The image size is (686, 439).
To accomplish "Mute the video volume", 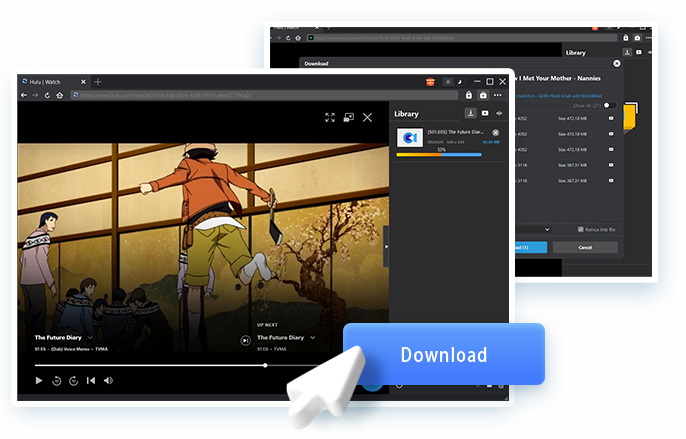I will 108,380.
